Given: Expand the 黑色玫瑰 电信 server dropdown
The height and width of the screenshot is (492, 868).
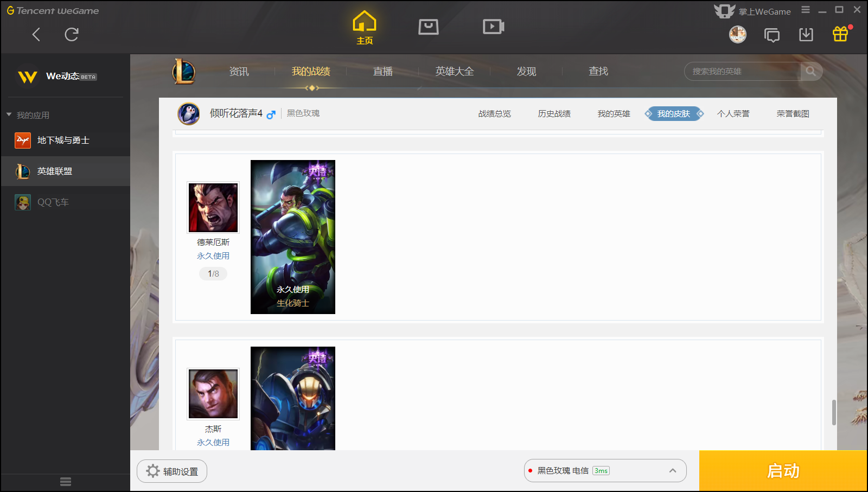Looking at the screenshot, I should [x=605, y=471].
